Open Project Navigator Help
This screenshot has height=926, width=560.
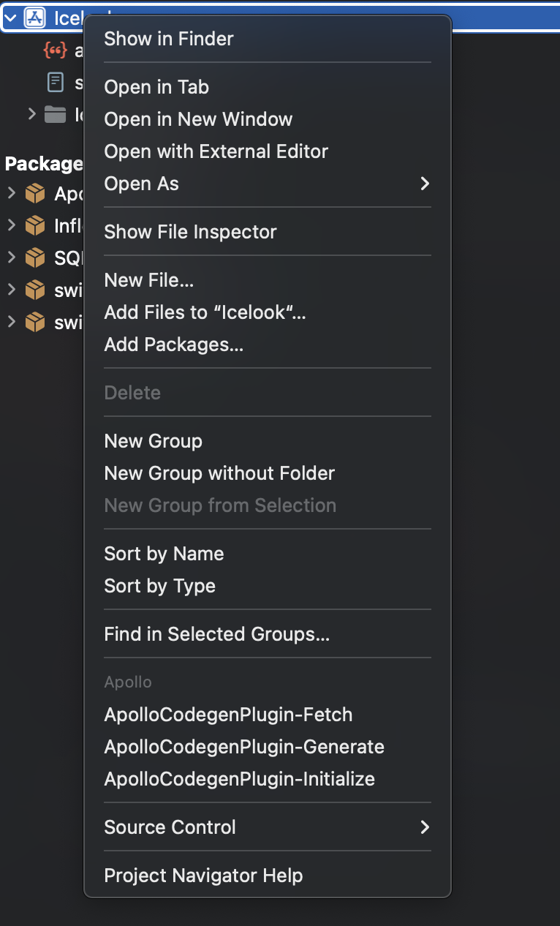[x=268, y=876]
